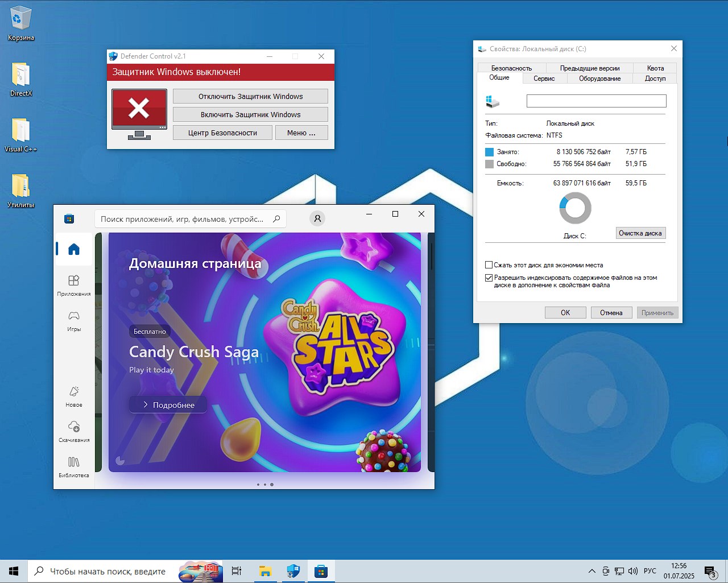Click the Microsoft Store logo icon
Image resolution: width=728 pixels, height=583 pixels.
click(69, 219)
